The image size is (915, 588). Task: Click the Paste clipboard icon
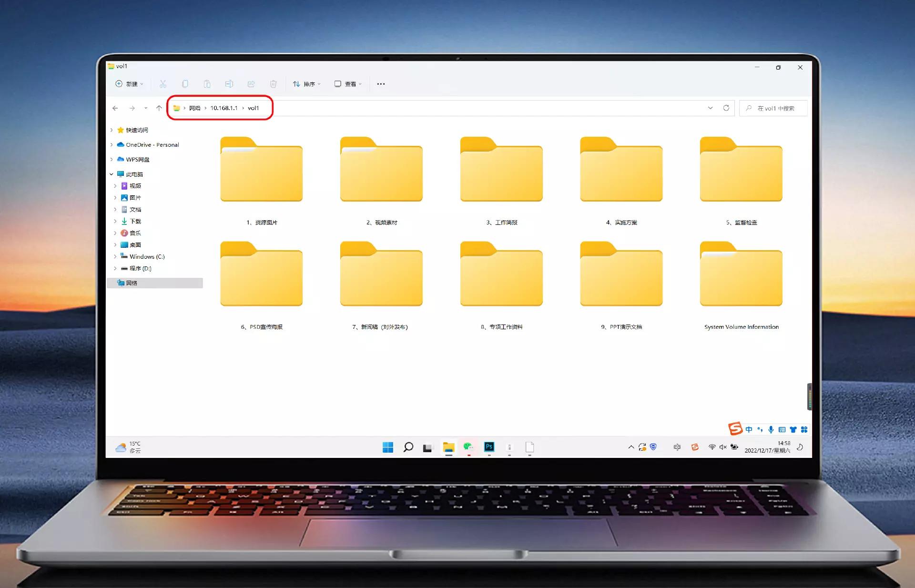coord(207,84)
